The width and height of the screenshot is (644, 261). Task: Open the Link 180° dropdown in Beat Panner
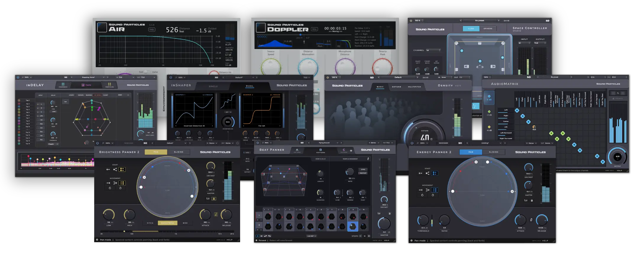[311, 236]
